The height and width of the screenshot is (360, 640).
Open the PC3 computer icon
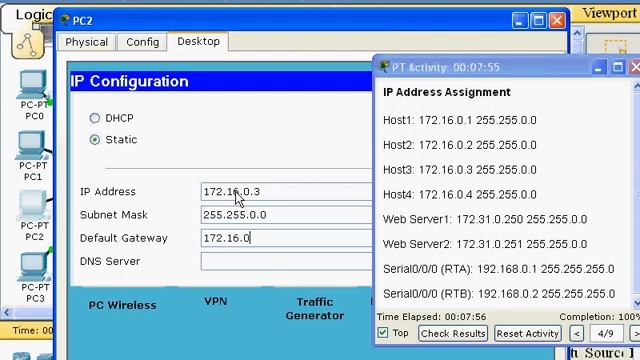click(x=33, y=267)
